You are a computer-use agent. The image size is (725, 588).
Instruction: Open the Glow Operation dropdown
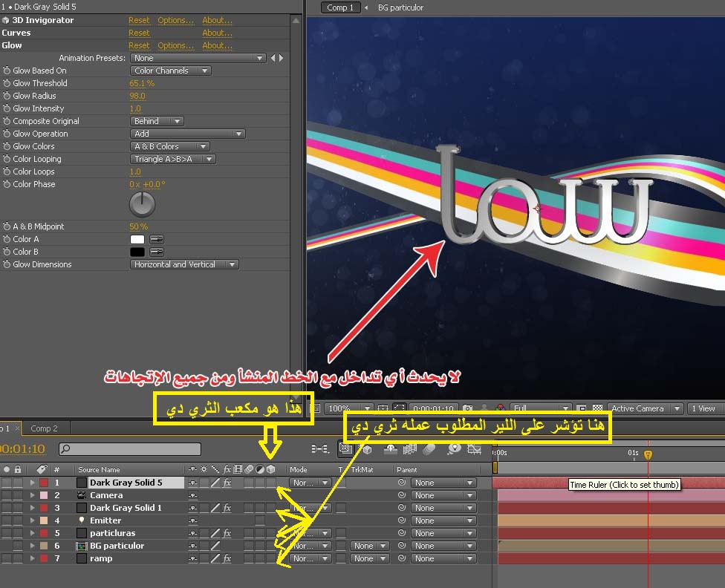187,134
